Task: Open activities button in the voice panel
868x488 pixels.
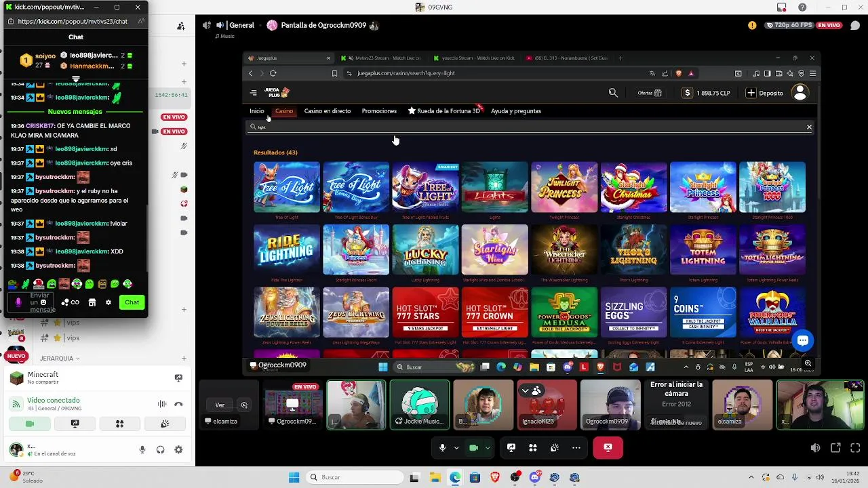Action: (x=119, y=424)
